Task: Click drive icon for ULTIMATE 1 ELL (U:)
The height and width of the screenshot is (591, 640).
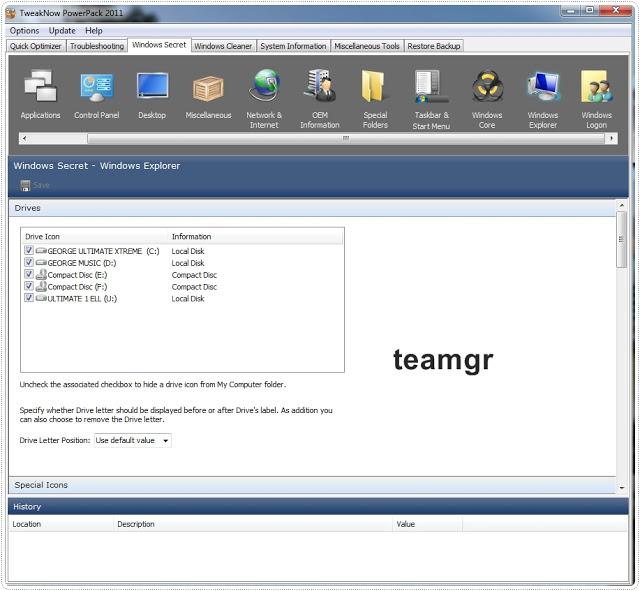Action: click(41, 298)
